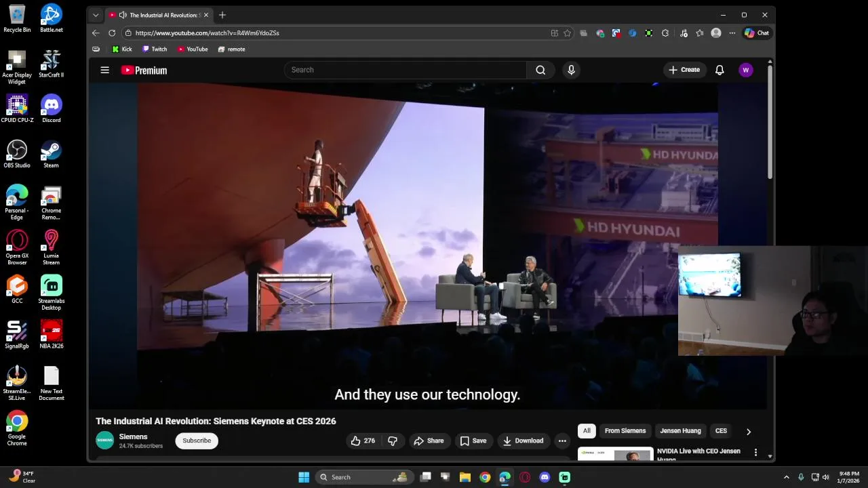Select Battle.net desktop shortcut
868x488 pixels.
(52, 18)
